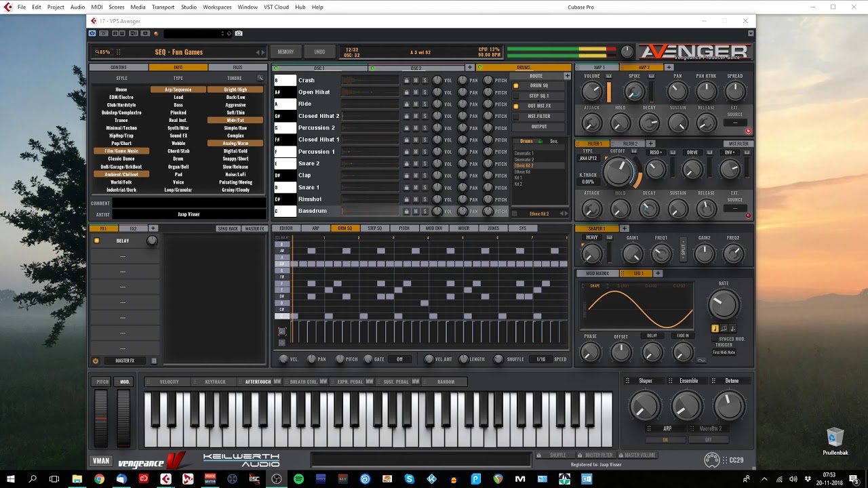Screen dimensions: 868x488
Task: Open the gate Off dropdown
Action: click(399, 359)
